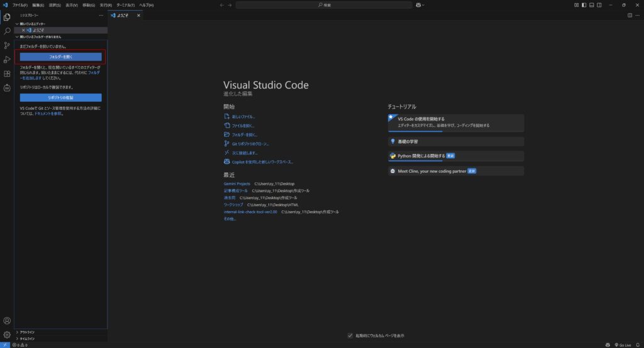
Task: Open the Source Control view
Action: pyautogui.click(x=7, y=45)
